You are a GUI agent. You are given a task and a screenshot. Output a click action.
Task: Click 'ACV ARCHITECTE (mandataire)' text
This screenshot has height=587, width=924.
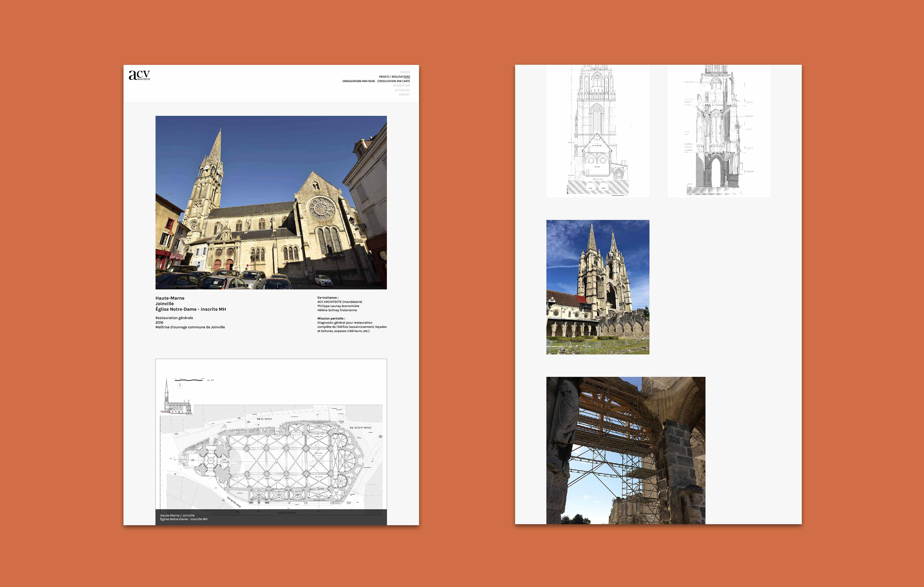[x=340, y=302]
